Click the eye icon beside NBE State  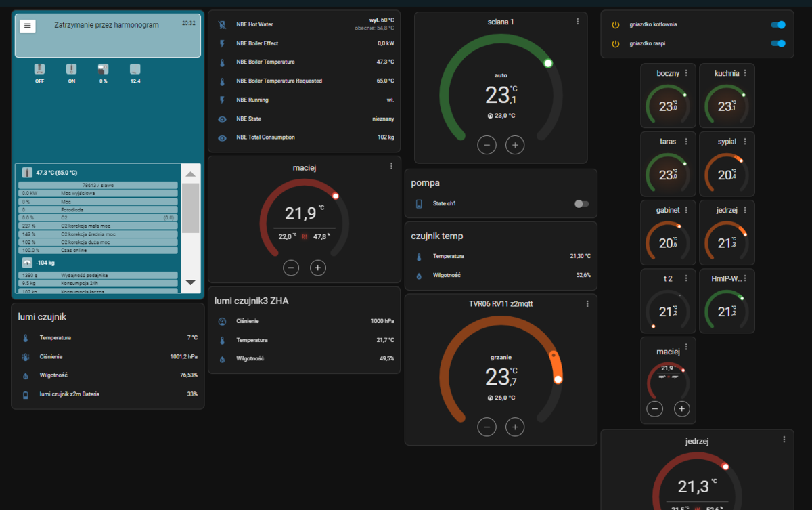click(222, 119)
